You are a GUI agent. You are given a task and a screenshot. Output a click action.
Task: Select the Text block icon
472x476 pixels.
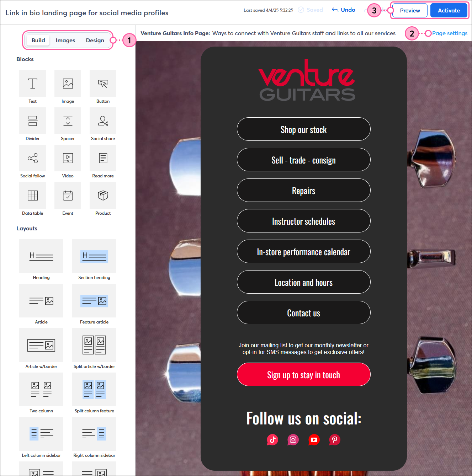[x=32, y=84]
